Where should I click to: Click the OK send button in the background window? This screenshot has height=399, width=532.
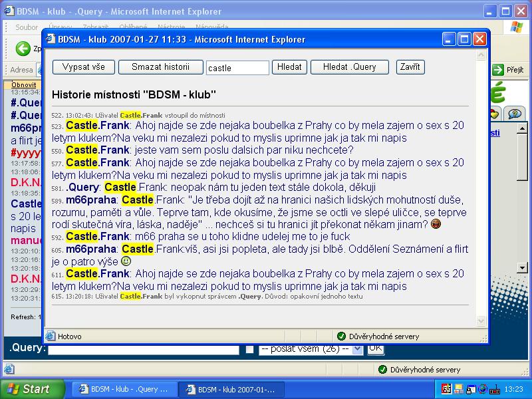click(376, 348)
